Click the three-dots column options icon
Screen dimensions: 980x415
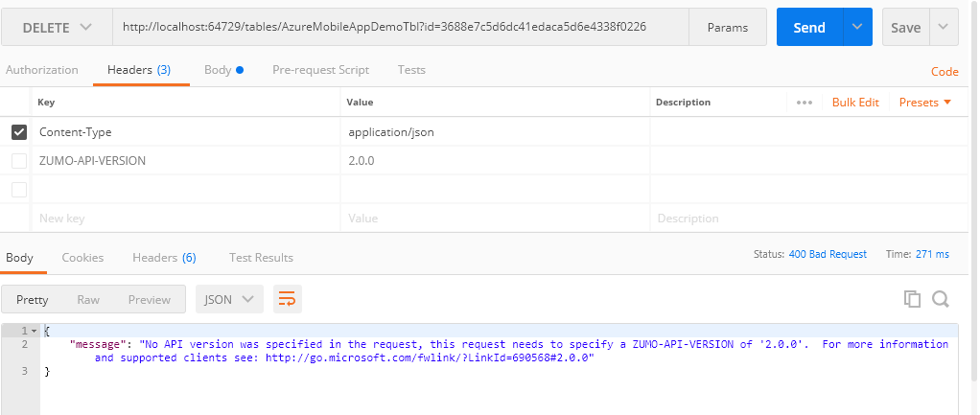[804, 103]
